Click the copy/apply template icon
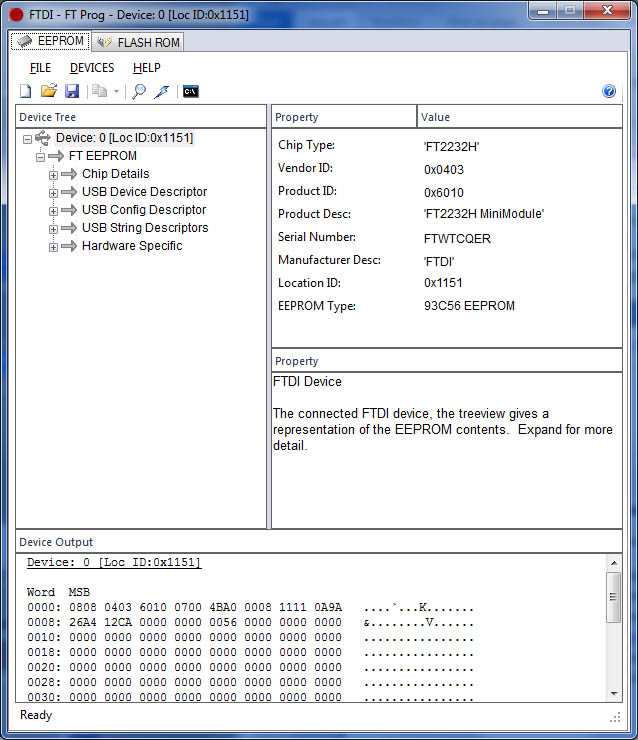The image size is (638, 740). [x=99, y=91]
